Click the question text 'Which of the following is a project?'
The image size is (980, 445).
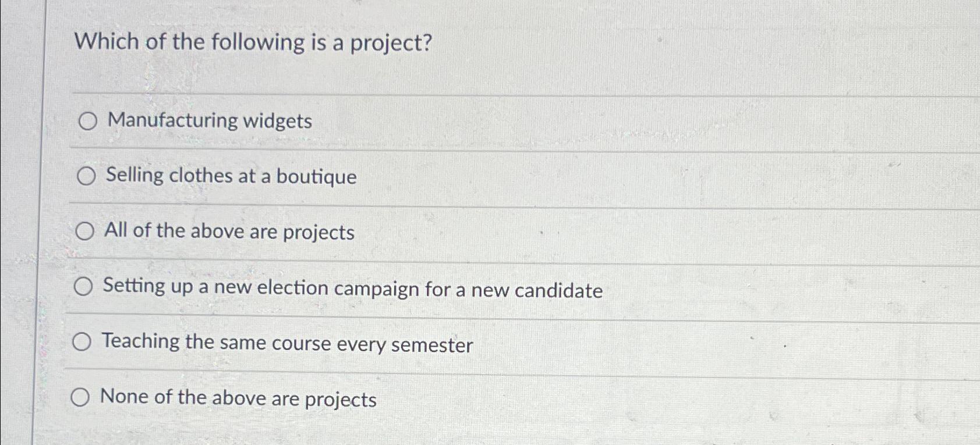(x=253, y=42)
